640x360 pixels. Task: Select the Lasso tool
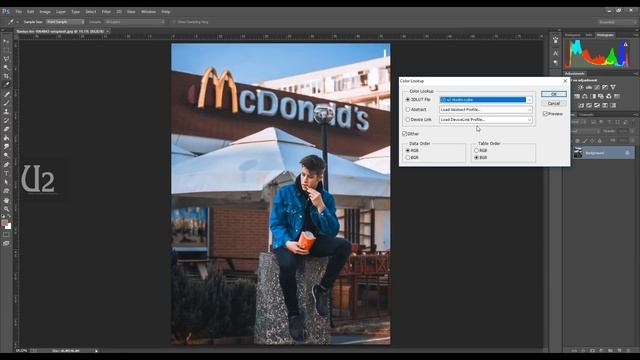(6, 58)
